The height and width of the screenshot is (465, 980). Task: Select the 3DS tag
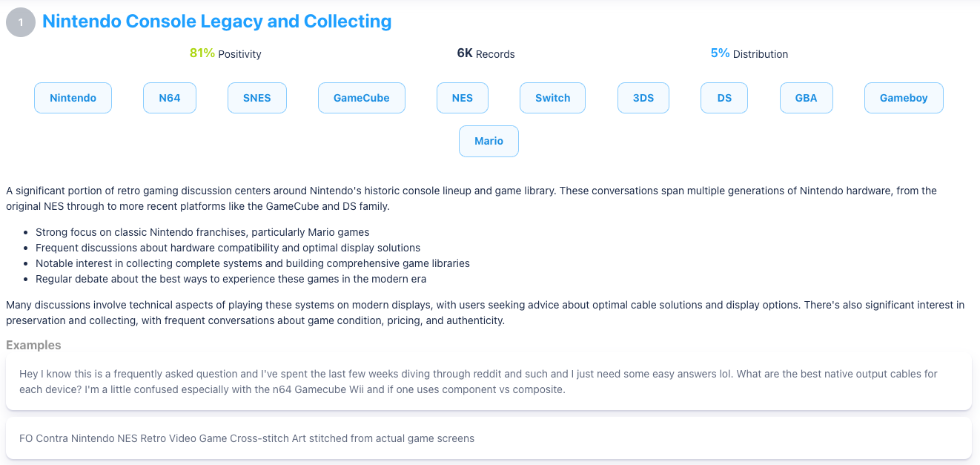point(643,97)
